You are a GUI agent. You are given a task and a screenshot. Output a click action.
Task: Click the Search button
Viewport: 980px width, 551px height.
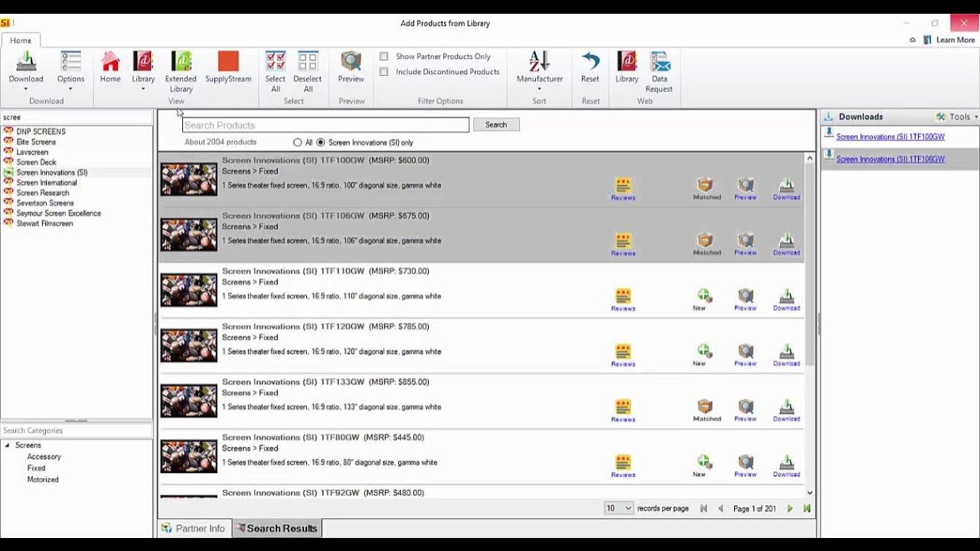point(496,125)
